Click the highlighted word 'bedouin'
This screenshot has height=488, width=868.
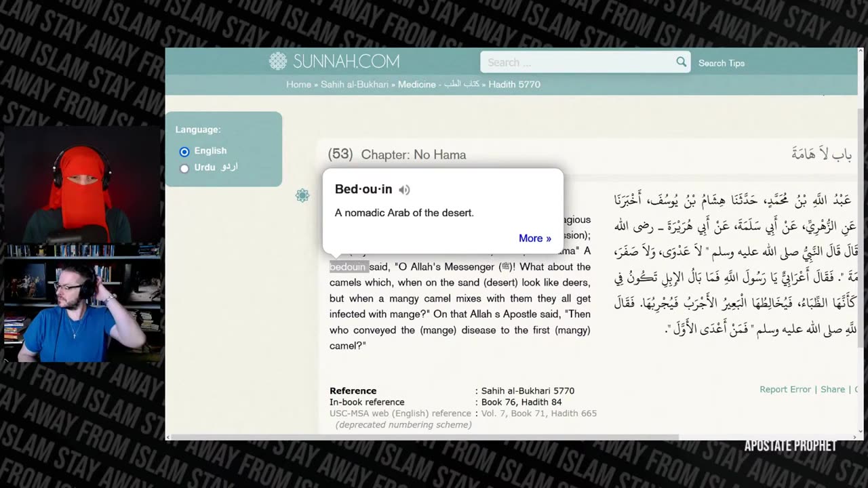348,267
